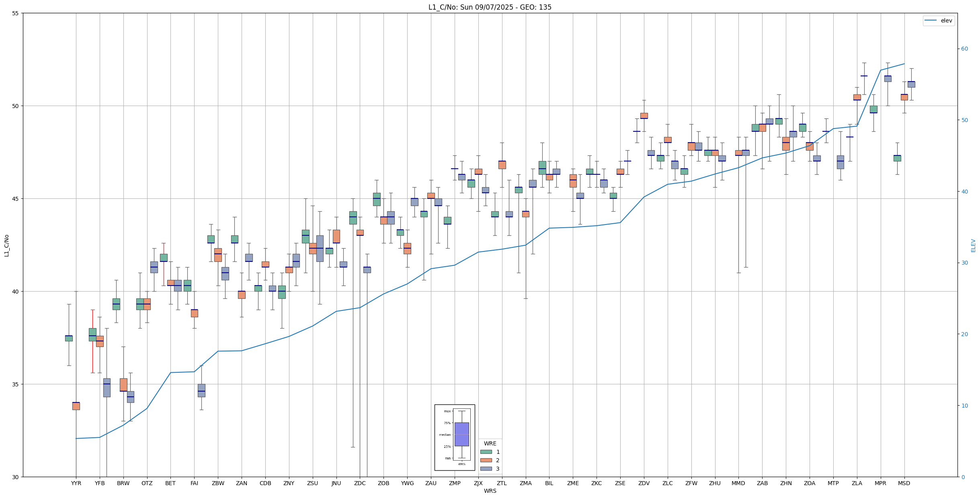Click the 55 tick on left axis

pos(15,13)
